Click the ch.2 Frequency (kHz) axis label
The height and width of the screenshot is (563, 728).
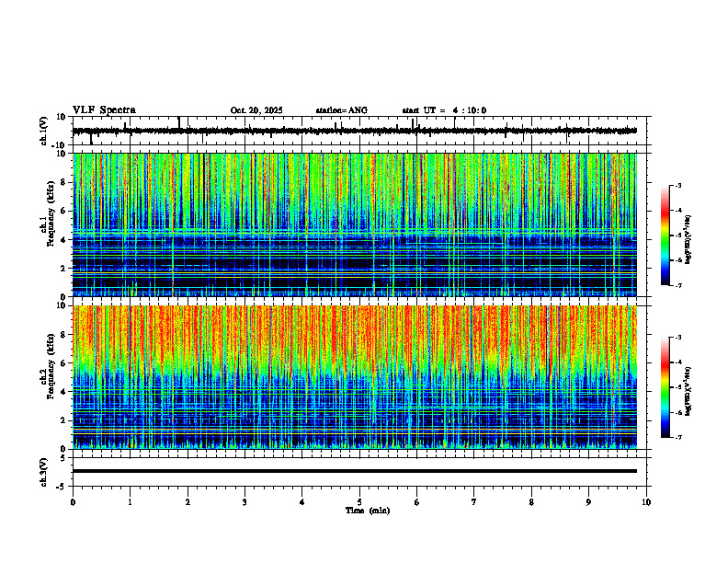tap(48, 365)
